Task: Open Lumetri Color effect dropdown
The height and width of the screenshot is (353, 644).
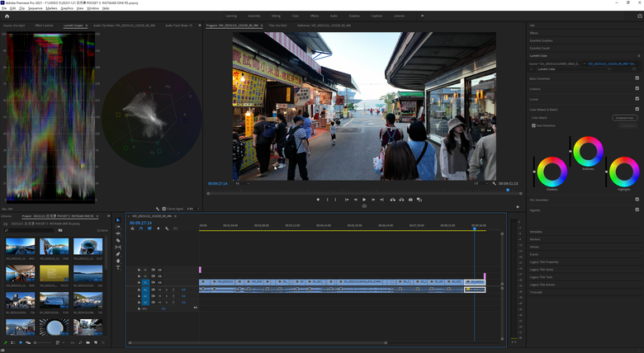Action: pos(574,69)
